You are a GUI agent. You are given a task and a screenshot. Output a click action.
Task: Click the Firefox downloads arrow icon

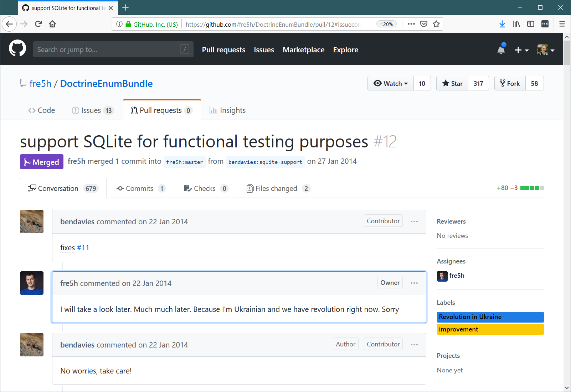pyautogui.click(x=502, y=24)
